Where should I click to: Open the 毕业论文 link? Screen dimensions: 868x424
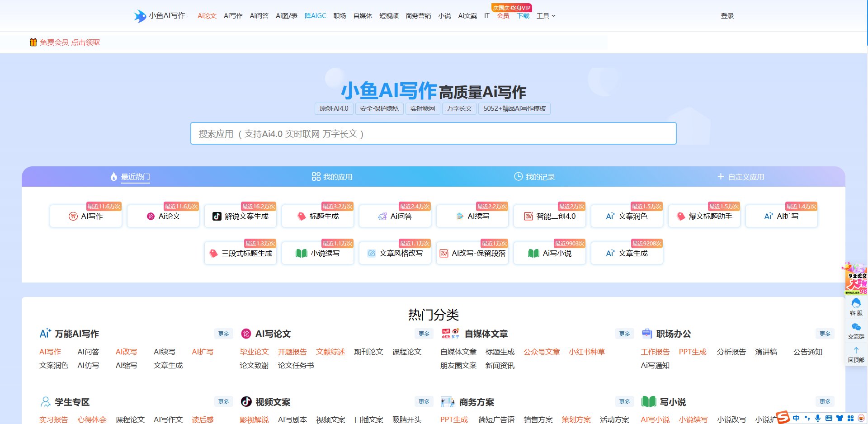pyautogui.click(x=254, y=352)
